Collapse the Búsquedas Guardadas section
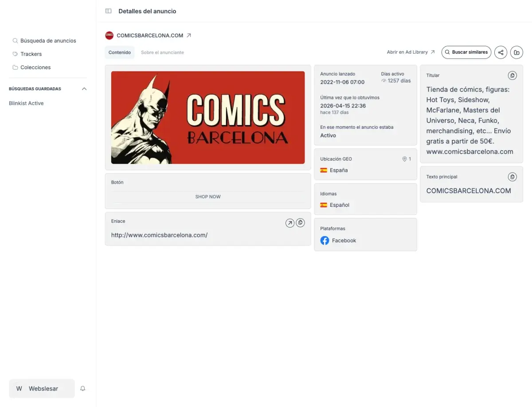Screen dimensions: 532x407 tap(84, 89)
